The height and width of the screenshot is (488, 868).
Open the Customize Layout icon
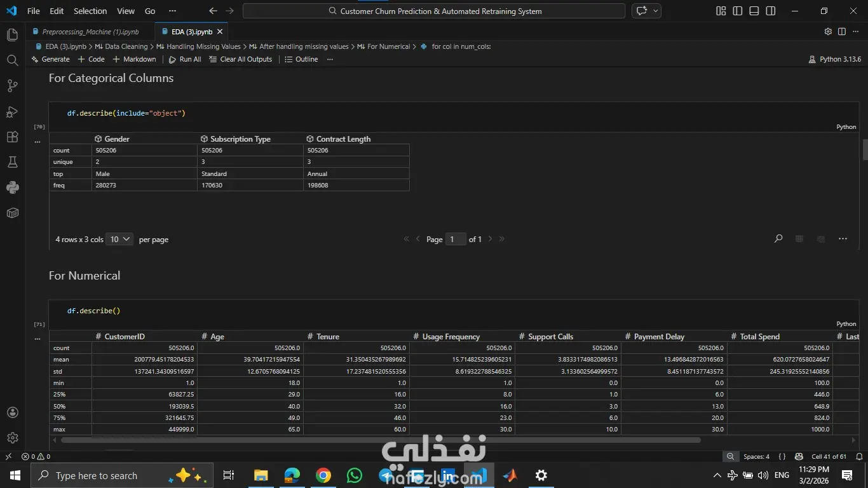(721, 11)
